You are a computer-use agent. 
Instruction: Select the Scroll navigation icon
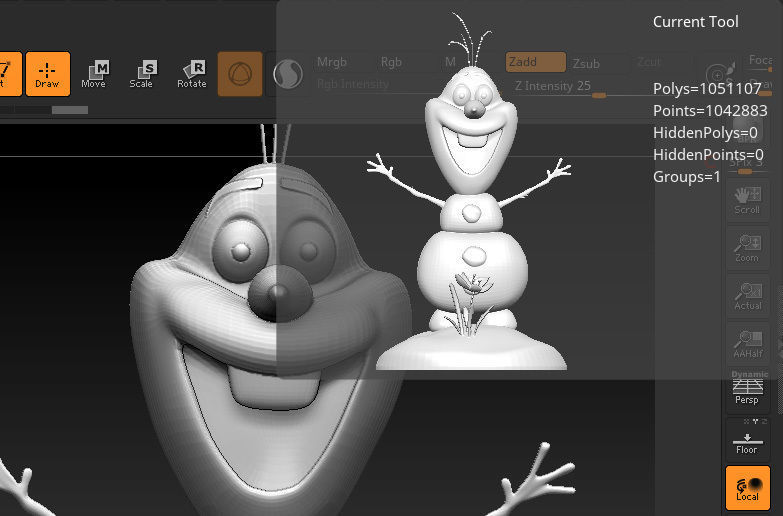pos(747,200)
